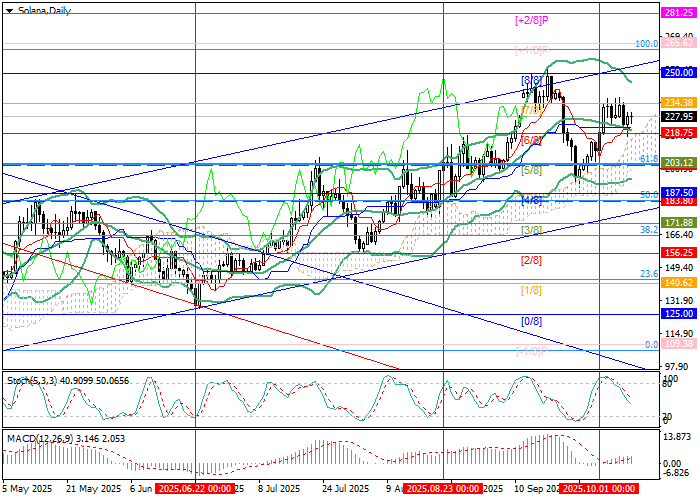700x500 pixels.
Task: Click the [4/8] Murrey level label
Action: [x=531, y=200]
